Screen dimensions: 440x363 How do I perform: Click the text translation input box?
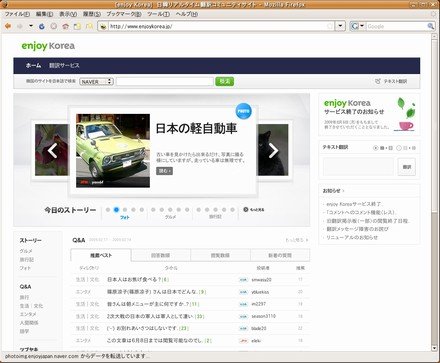point(358,167)
